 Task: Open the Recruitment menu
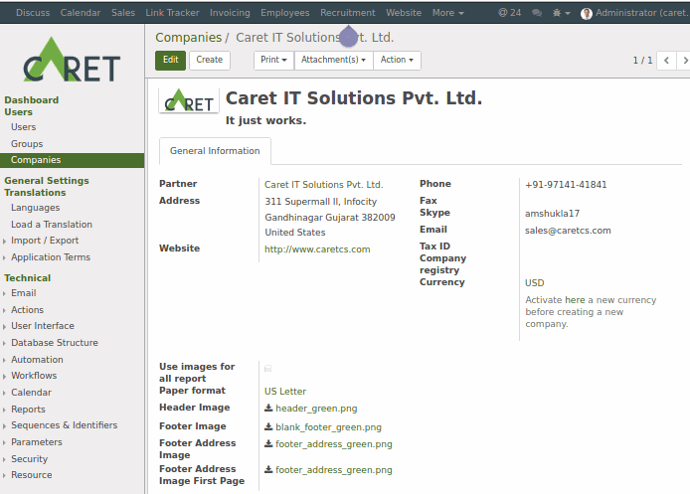(x=347, y=13)
